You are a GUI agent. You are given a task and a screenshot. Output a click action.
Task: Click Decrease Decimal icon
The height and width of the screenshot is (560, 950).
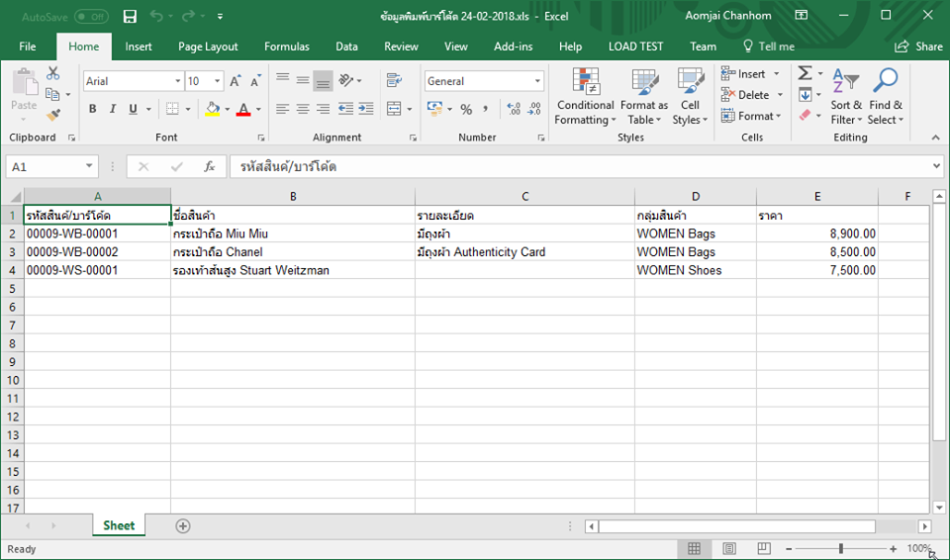(534, 109)
